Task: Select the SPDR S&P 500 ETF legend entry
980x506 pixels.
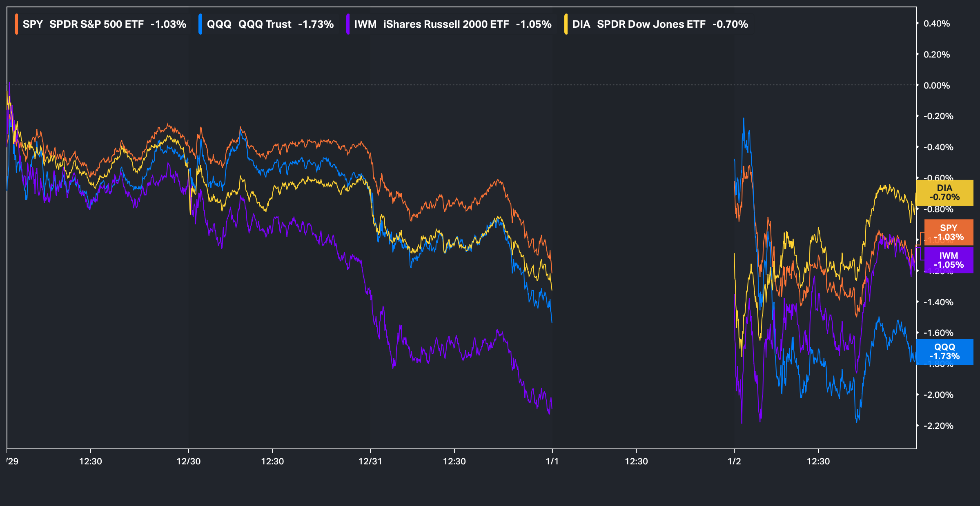Action: 96,24
